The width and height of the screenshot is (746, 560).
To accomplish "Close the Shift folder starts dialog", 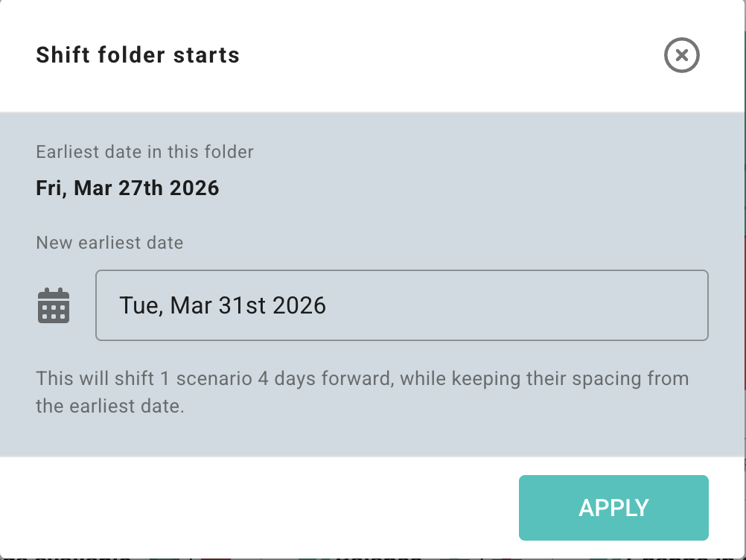I will 681,55.
